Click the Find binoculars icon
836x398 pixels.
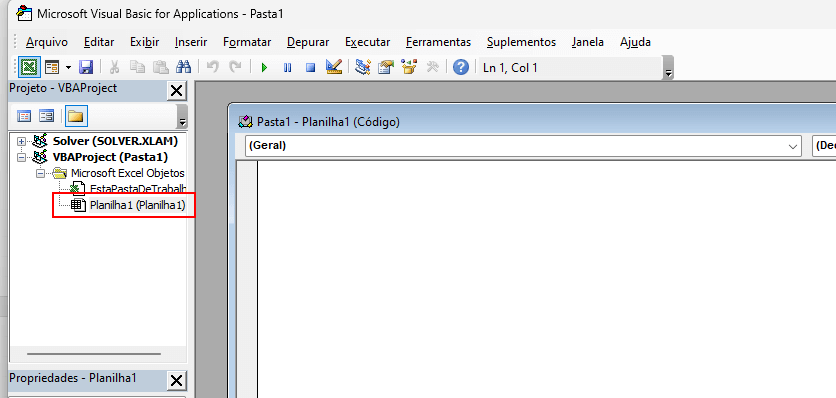(183, 67)
